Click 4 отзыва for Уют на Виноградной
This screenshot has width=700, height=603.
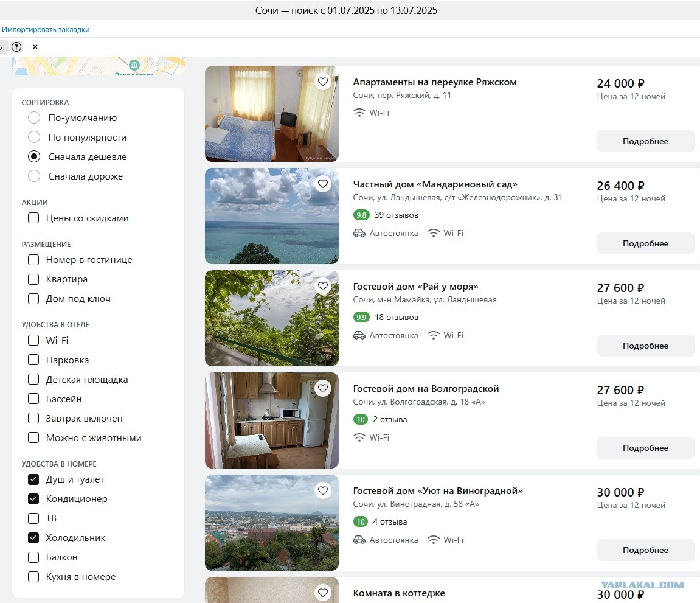pos(390,522)
